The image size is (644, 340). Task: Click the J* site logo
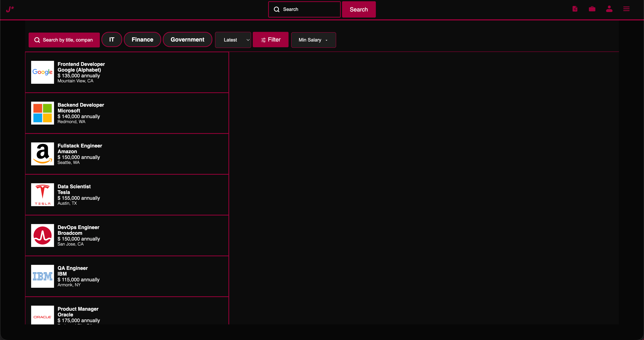pos(10,9)
